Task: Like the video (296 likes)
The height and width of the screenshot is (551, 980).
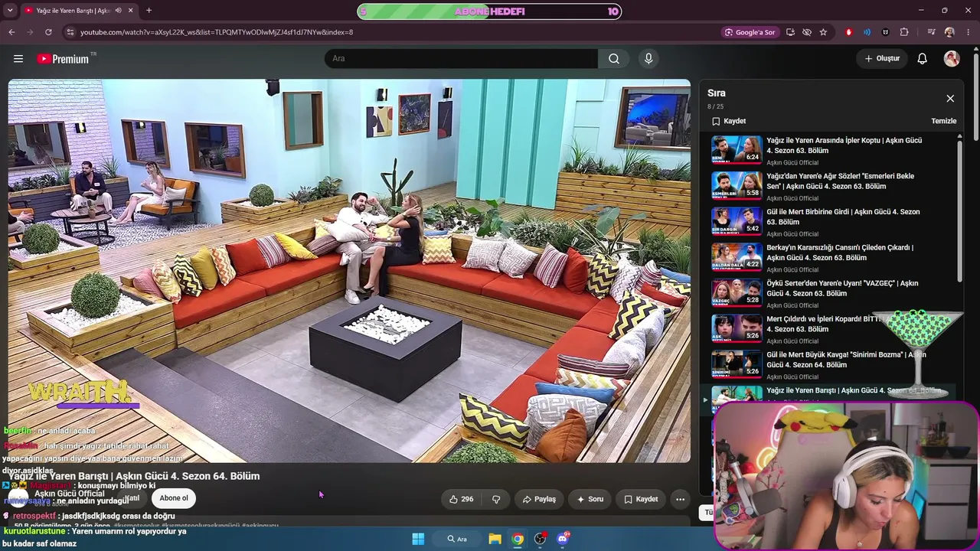Action: coord(461,499)
